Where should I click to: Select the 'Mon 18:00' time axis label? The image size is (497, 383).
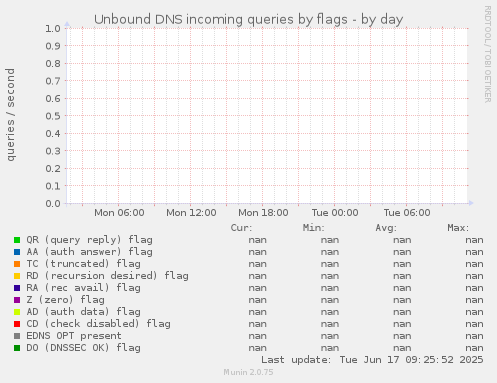263,213
